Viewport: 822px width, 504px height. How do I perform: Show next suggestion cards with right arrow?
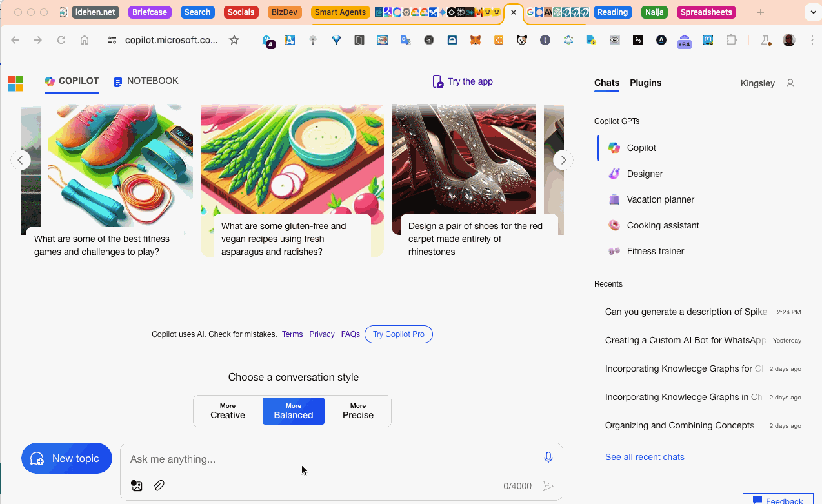(563, 160)
